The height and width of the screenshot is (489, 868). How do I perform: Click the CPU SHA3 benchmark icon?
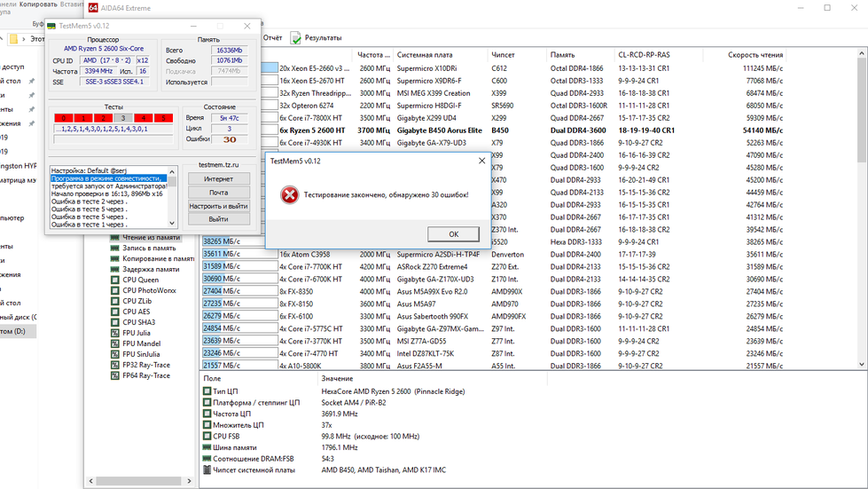114,322
